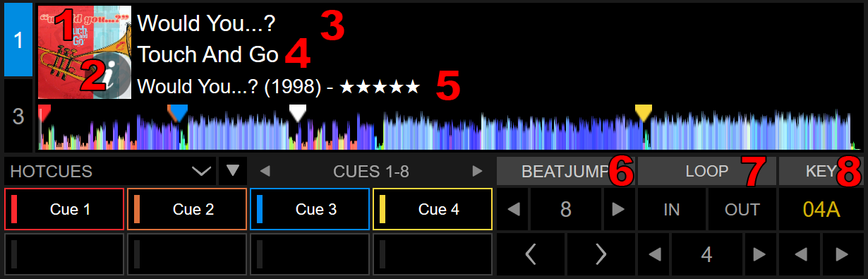Switch to deck 3
This screenshot has width=868, height=279.
[x=18, y=116]
